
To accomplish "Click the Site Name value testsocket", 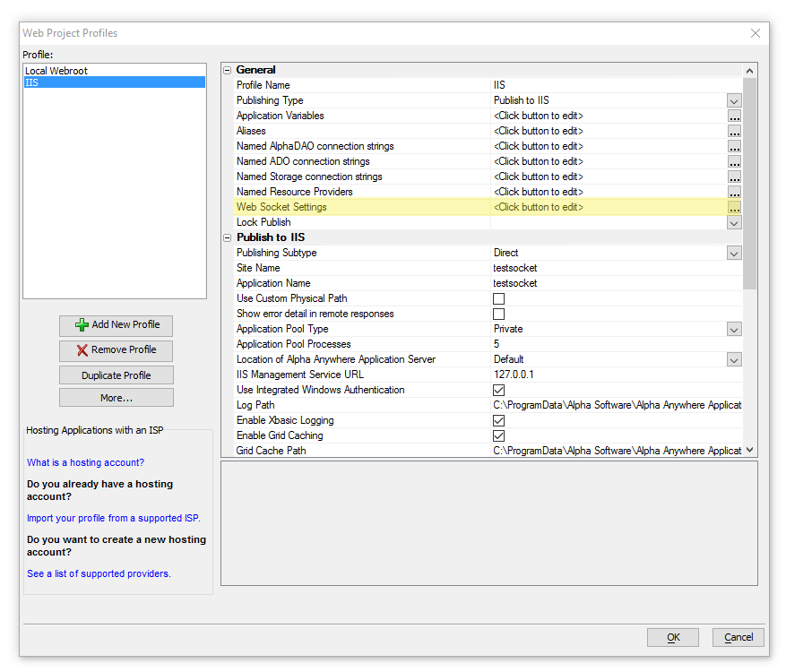I will [616, 268].
